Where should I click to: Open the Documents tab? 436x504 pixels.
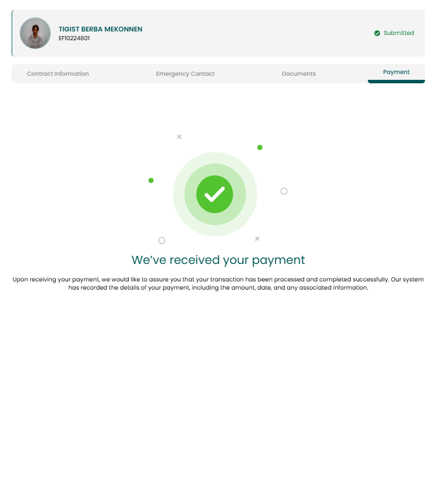pyautogui.click(x=299, y=73)
